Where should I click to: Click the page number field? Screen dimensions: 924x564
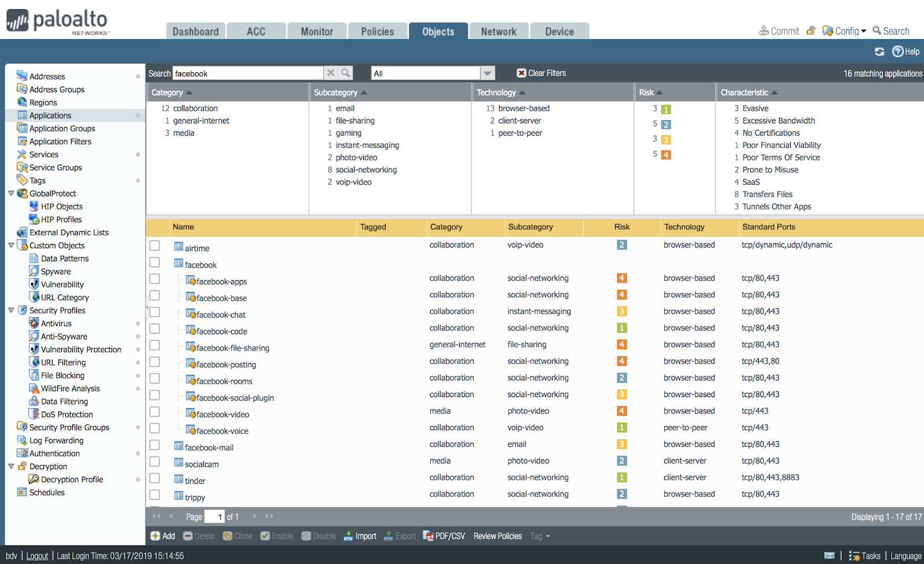[214, 517]
